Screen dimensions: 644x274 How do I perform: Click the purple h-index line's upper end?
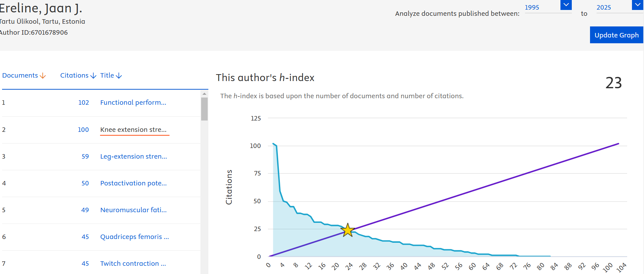pos(618,144)
